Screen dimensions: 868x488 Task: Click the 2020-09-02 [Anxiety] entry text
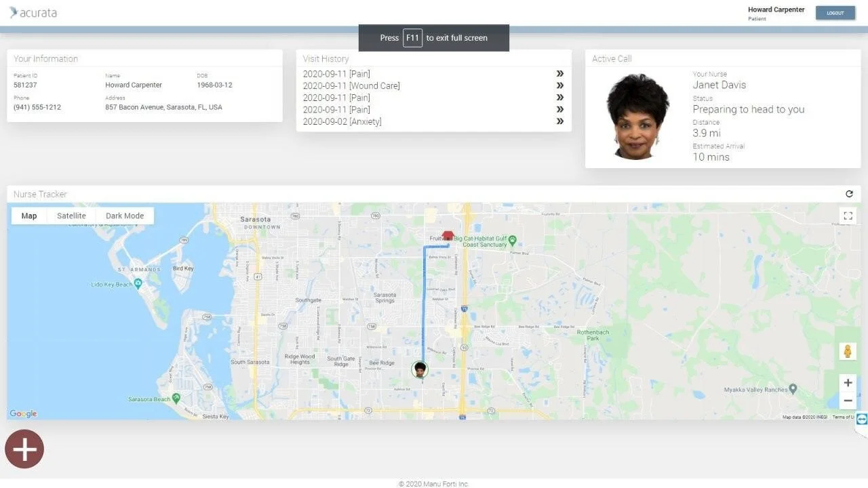coord(342,121)
